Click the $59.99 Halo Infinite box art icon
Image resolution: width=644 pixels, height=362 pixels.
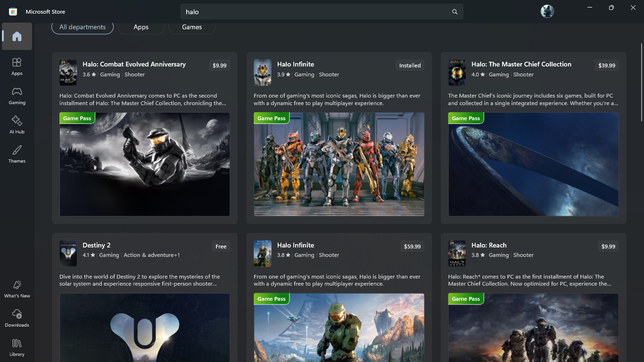point(263,254)
